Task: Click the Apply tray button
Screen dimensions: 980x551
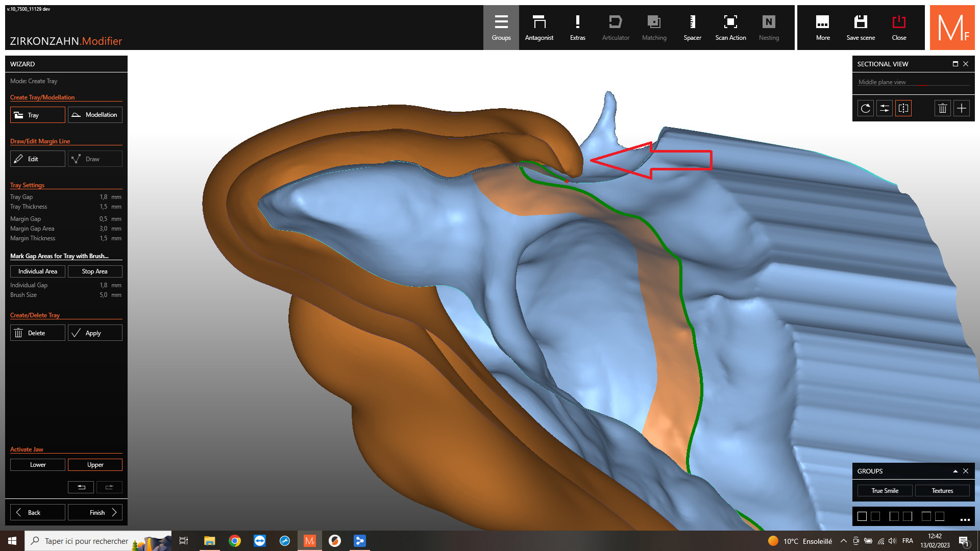Action: tap(95, 333)
